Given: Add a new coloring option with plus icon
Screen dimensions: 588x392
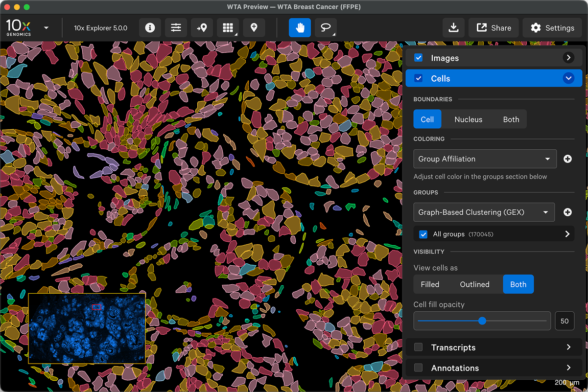Looking at the screenshot, I should pyautogui.click(x=567, y=159).
